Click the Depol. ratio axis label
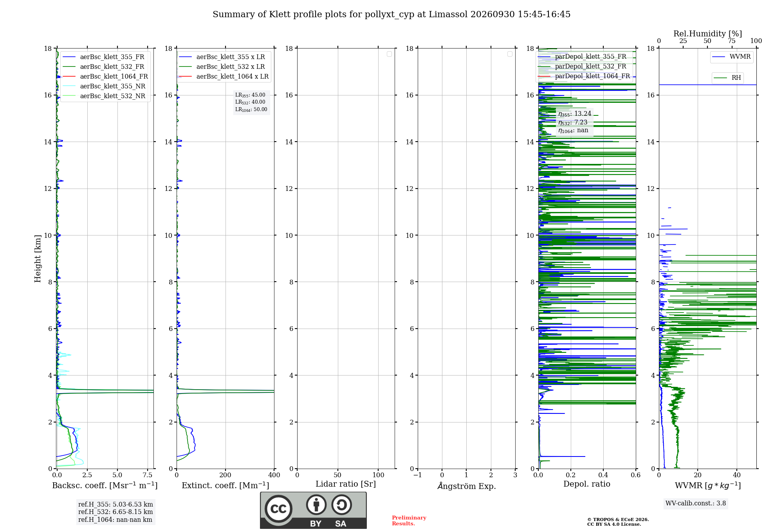Image resolution: width=783 pixels, height=532 pixels. (587, 484)
